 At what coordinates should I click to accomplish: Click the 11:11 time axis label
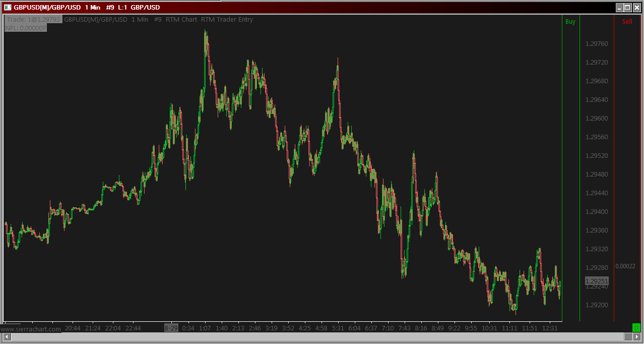(509, 328)
